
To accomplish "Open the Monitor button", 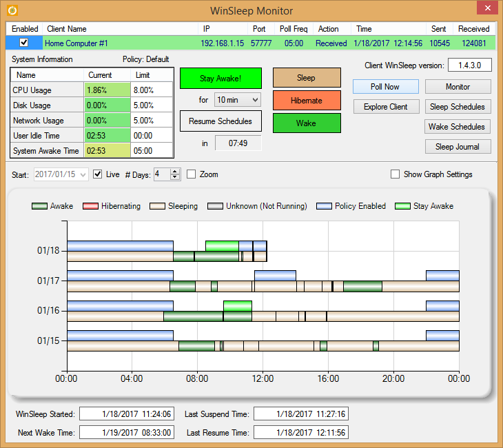I will point(458,87).
